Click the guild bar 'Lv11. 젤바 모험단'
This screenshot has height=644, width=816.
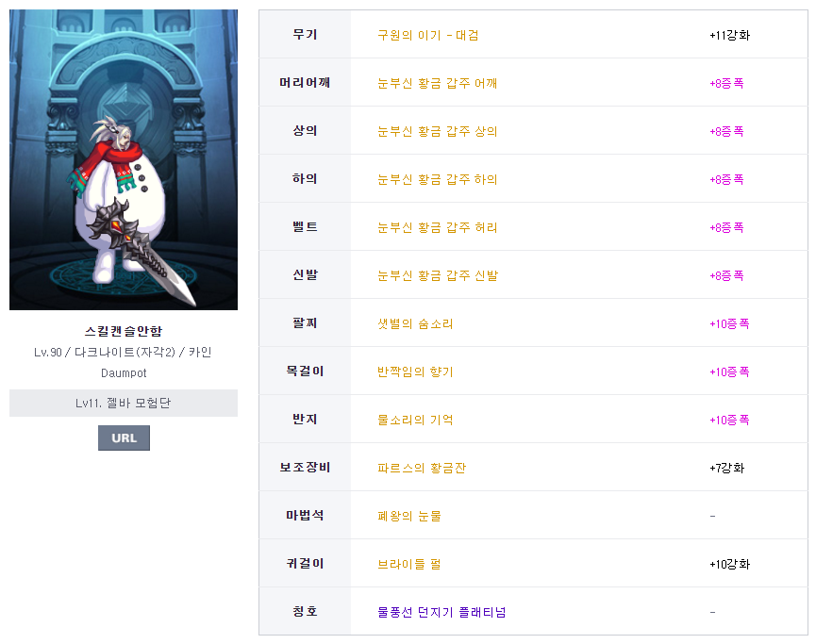pyautogui.click(x=124, y=403)
